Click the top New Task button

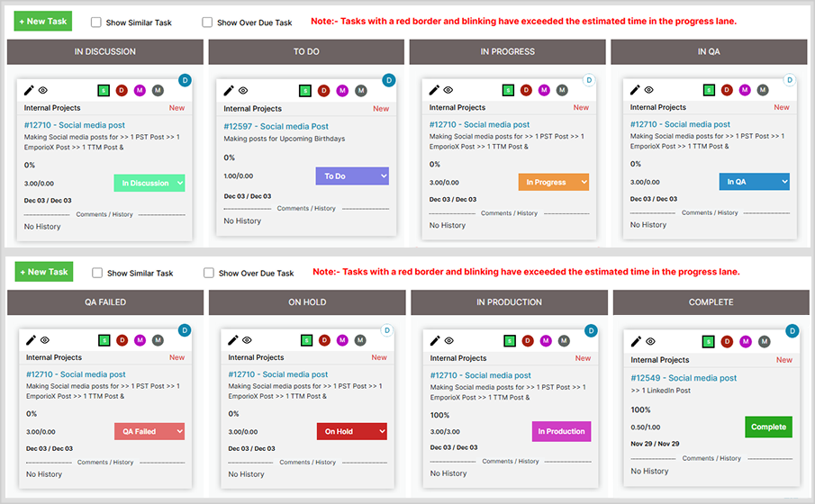pyautogui.click(x=42, y=22)
